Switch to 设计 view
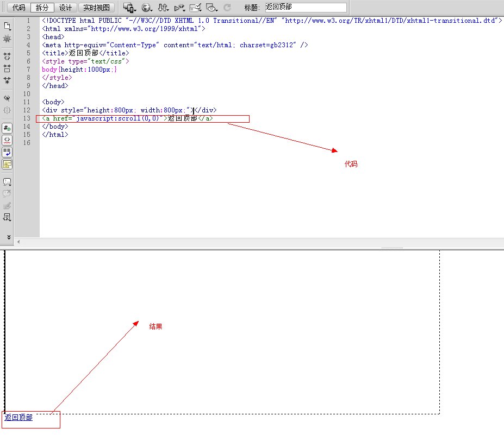504x435 pixels. pos(65,8)
